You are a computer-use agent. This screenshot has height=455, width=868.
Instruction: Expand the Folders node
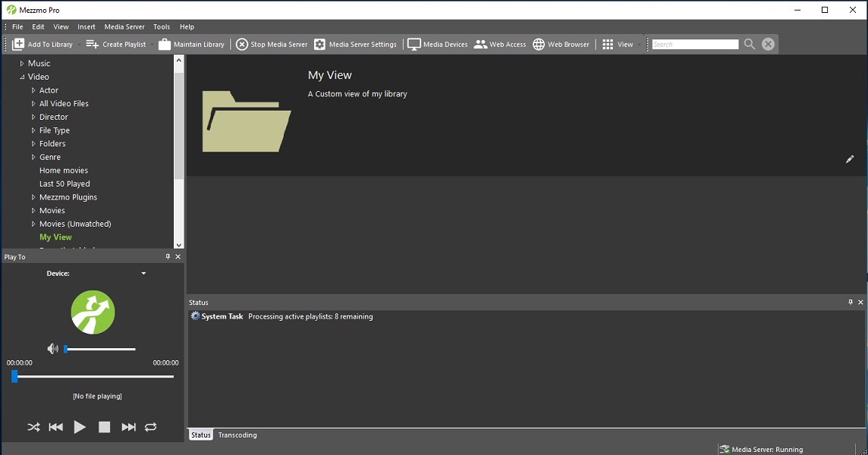pos(33,144)
